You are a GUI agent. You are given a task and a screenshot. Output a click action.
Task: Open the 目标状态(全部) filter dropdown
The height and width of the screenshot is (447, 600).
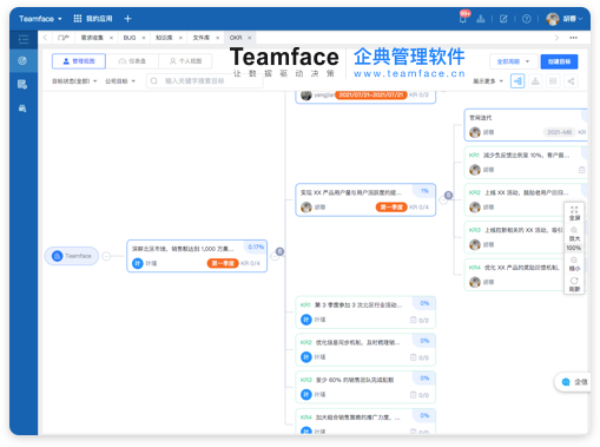[74, 81]
